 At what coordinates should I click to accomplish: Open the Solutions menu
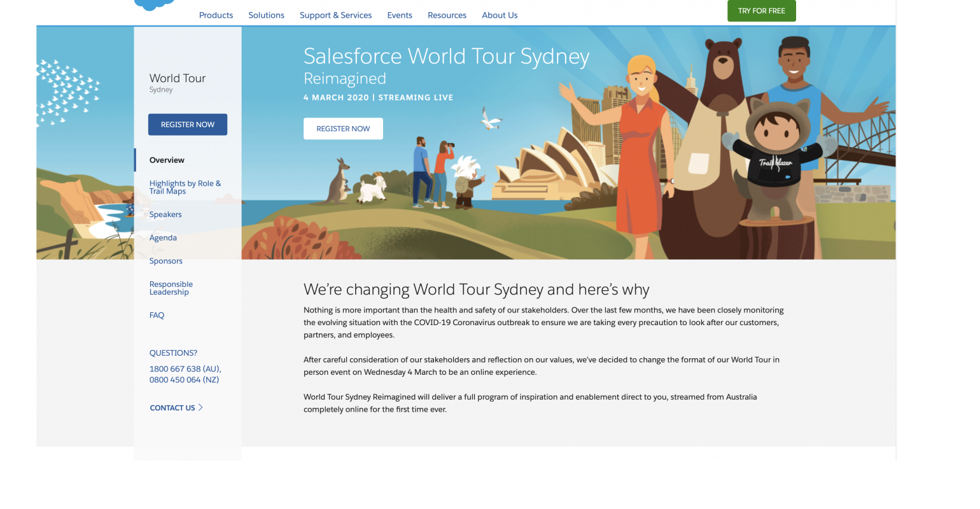266,15
